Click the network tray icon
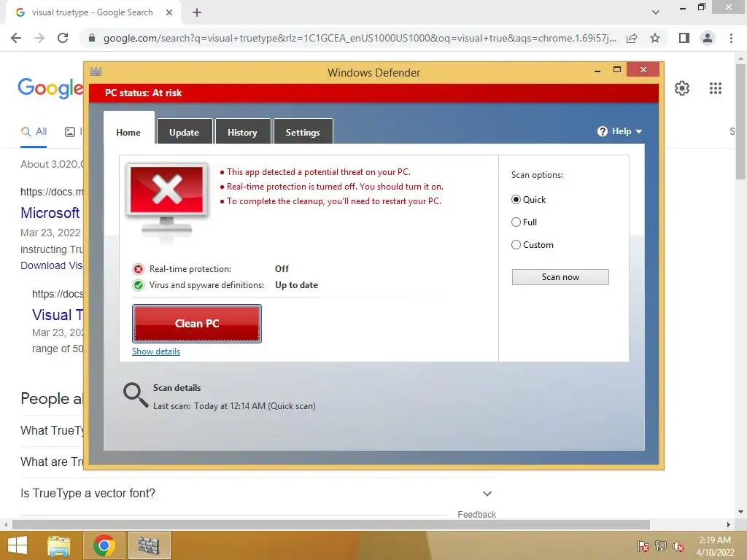Viewport: 747px width, 560px height. (x=661, y=546)
